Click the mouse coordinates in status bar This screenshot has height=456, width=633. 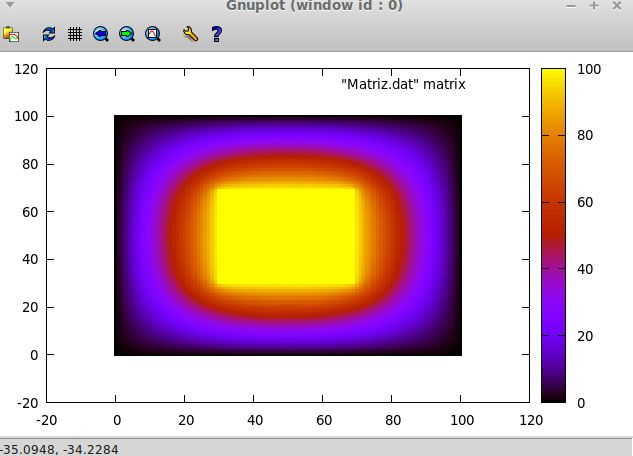click(59, 450)
